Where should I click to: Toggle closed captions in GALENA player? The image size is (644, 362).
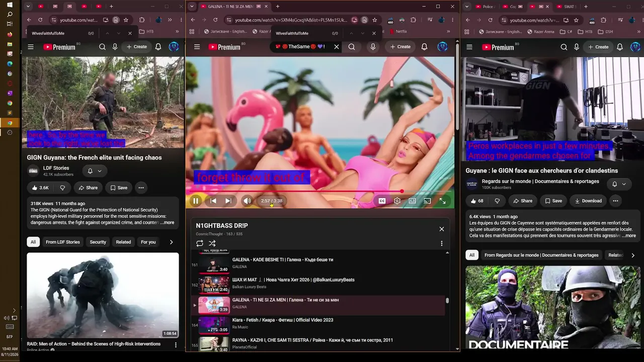382,201
